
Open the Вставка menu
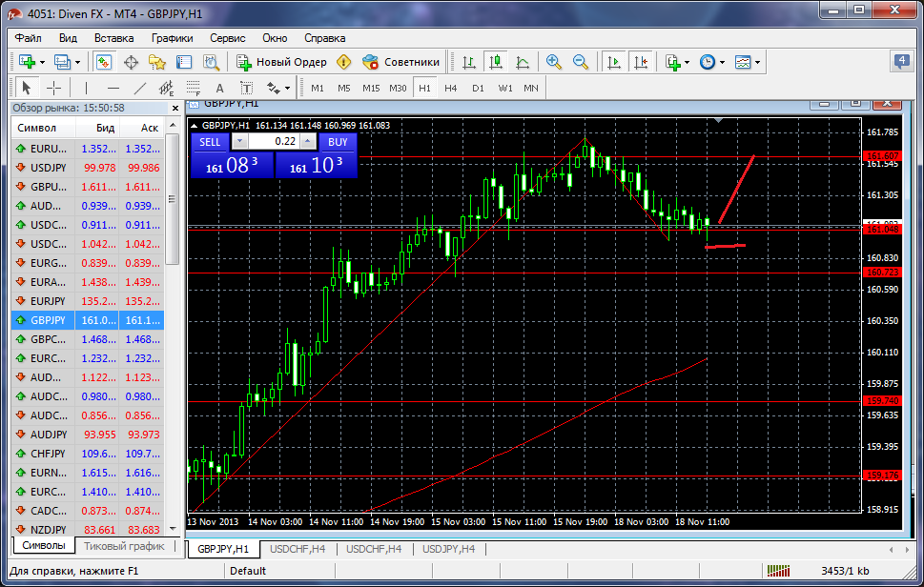point(113,38)
